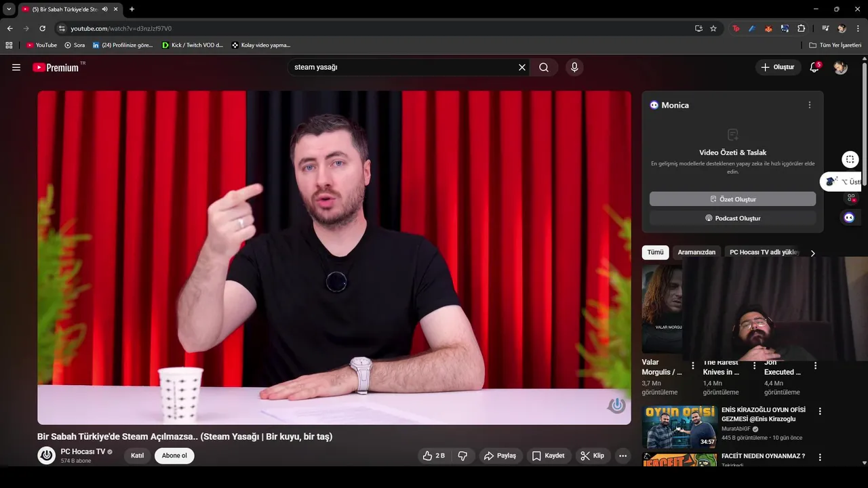Click the Kaydet save button

(548, 455)
